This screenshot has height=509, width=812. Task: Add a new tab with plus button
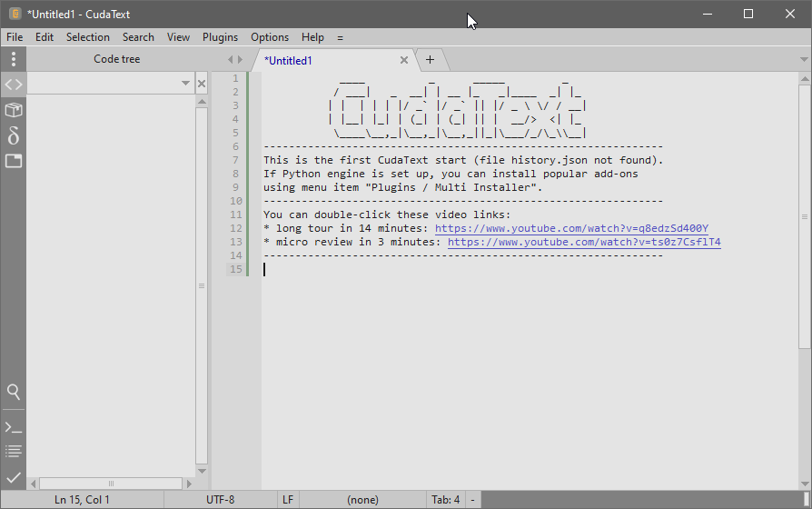point(430,60)
